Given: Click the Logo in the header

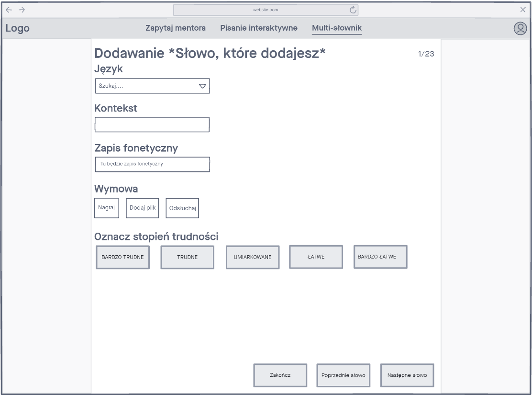Looking at the screenshot, I should point(18,28).
